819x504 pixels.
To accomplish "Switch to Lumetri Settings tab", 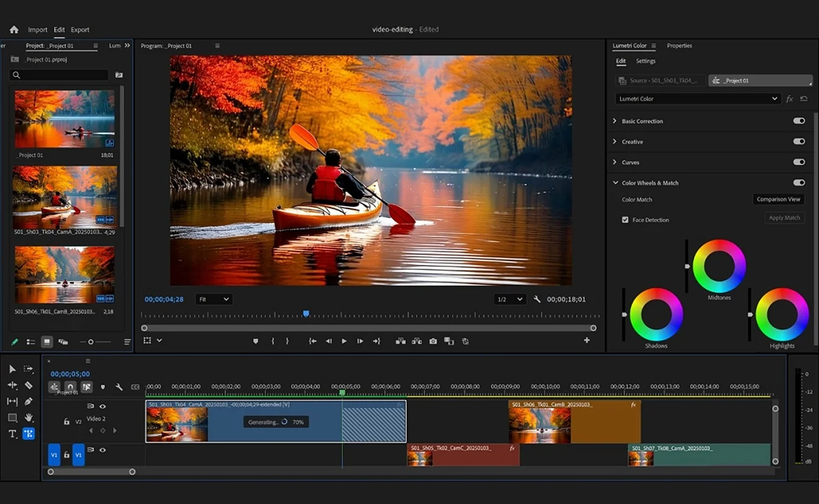I will (646, 61).
